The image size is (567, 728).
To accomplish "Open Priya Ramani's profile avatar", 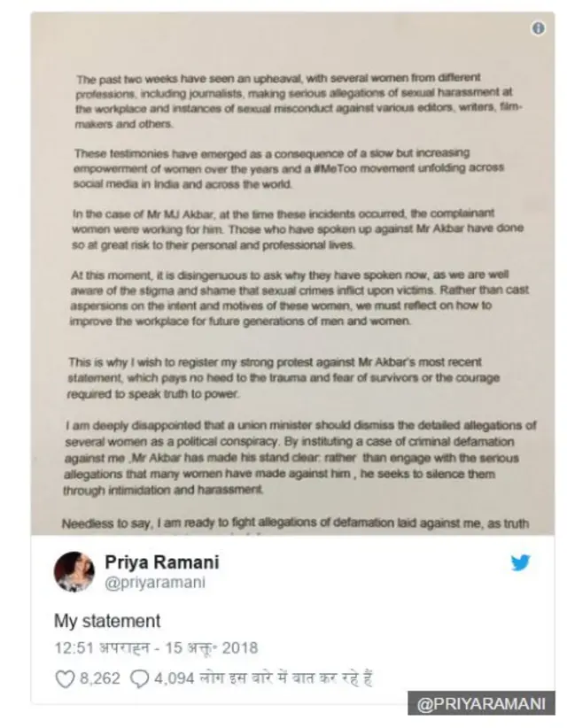I will coord(74,572).
